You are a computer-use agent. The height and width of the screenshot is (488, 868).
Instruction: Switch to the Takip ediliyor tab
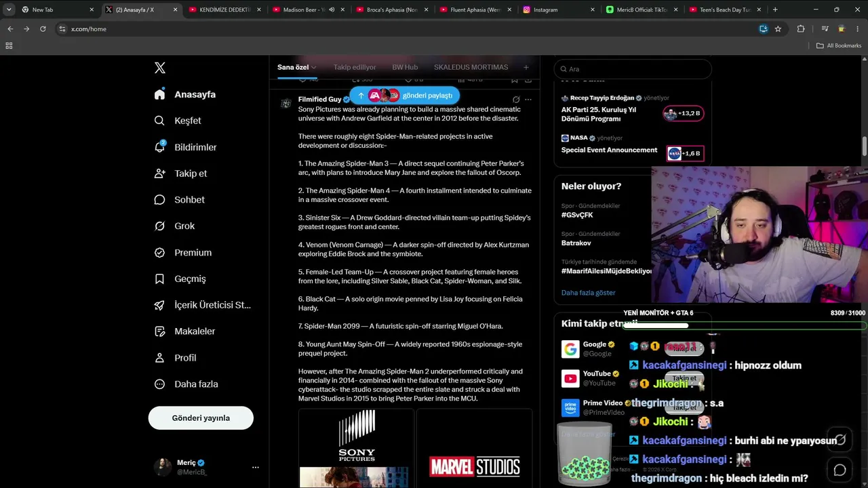(355, 68)
